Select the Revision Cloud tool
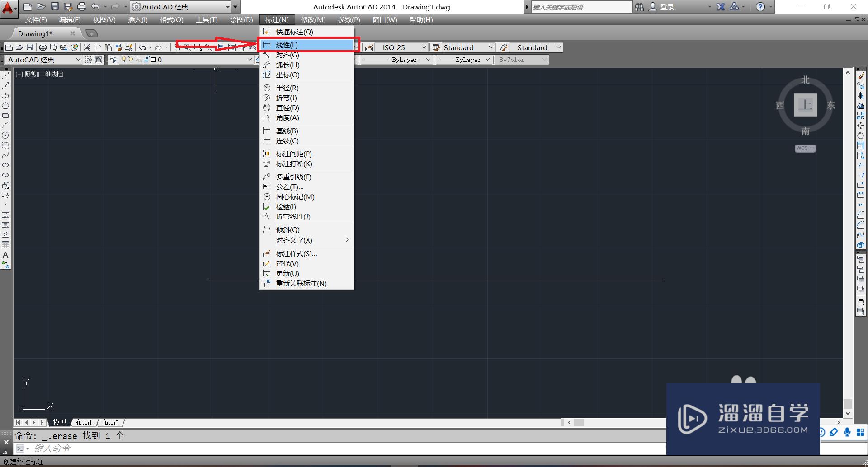Image resolution: width=868 pixels, height=467 pixels. click(5, 145)
